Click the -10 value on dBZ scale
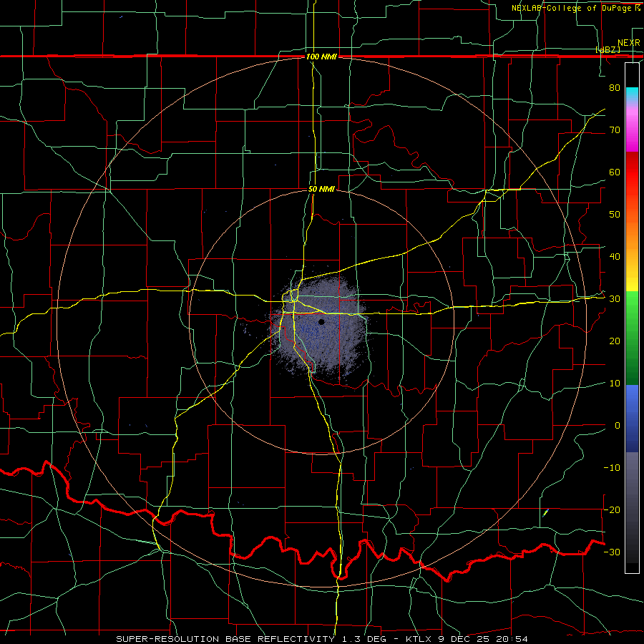 pyautogui.click(x=612, y=468)
